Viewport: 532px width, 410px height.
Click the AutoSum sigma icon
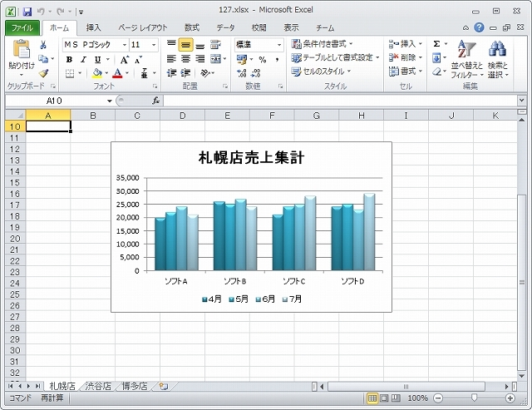[436, 44]
